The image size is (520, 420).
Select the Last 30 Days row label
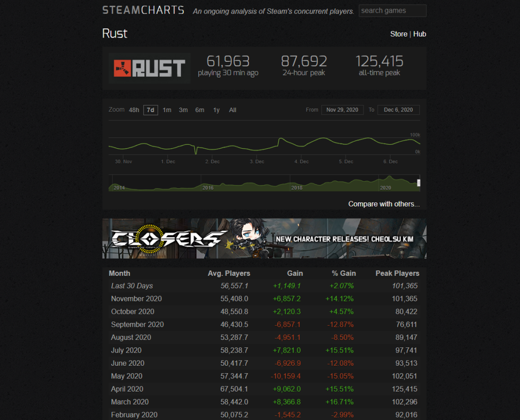132,286
